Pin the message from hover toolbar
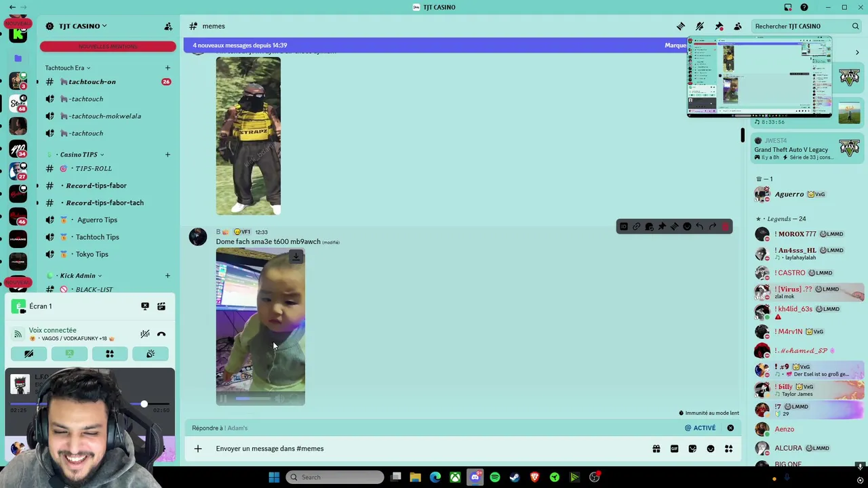Screen dimensions: 868x488 pyautogui.click(x=662, y=226)
